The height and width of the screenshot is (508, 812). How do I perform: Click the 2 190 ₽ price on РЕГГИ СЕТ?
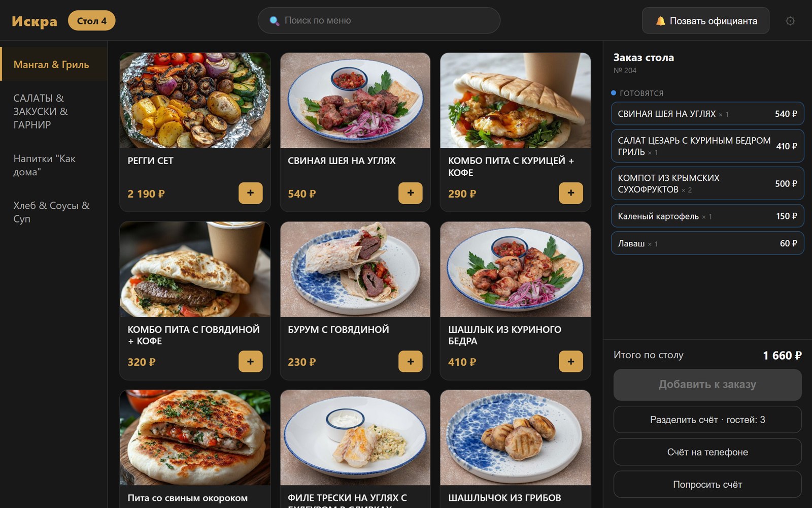(x=146, y=194)
